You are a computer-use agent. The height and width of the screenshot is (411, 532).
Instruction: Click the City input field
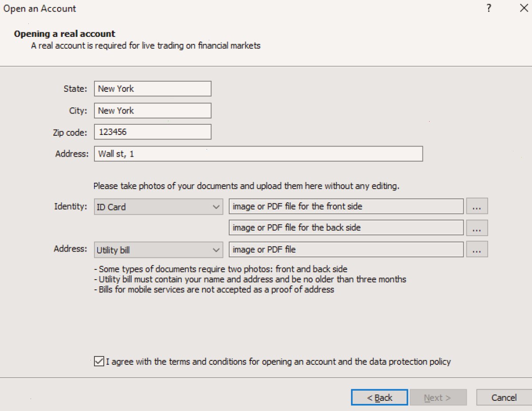[x=153, y=111]
